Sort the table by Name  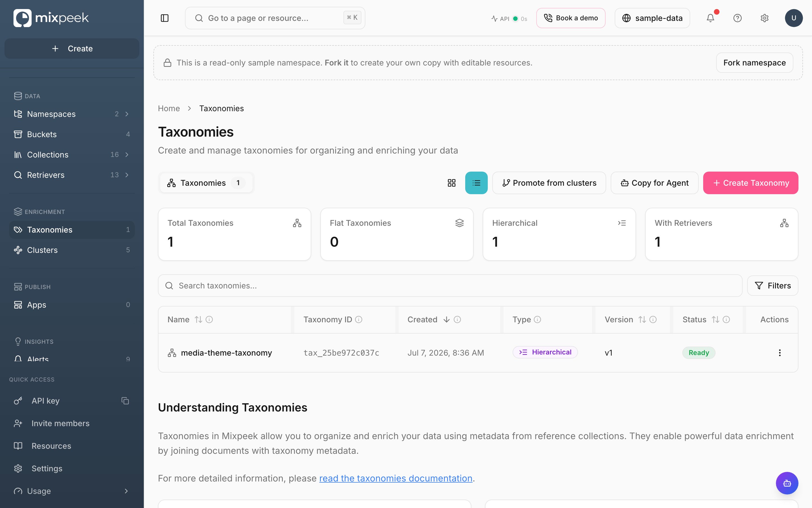(x=198, y=319)
